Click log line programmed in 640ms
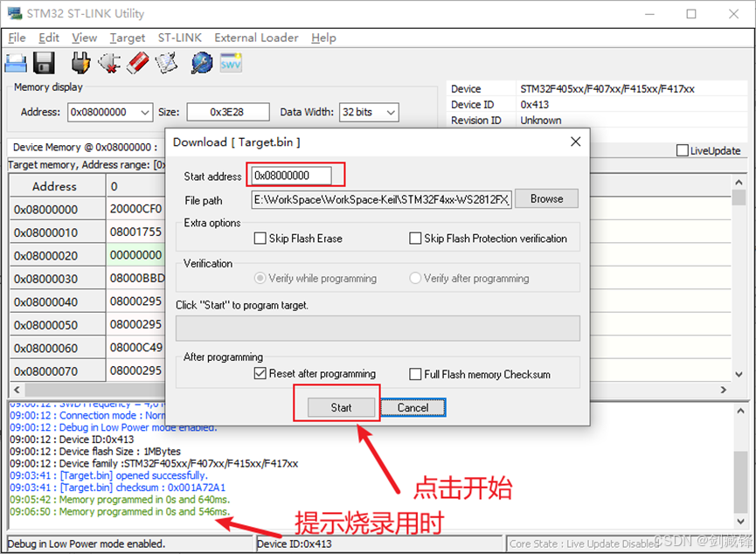The height and width of the screenshot is (554, 756). point(120,500)
